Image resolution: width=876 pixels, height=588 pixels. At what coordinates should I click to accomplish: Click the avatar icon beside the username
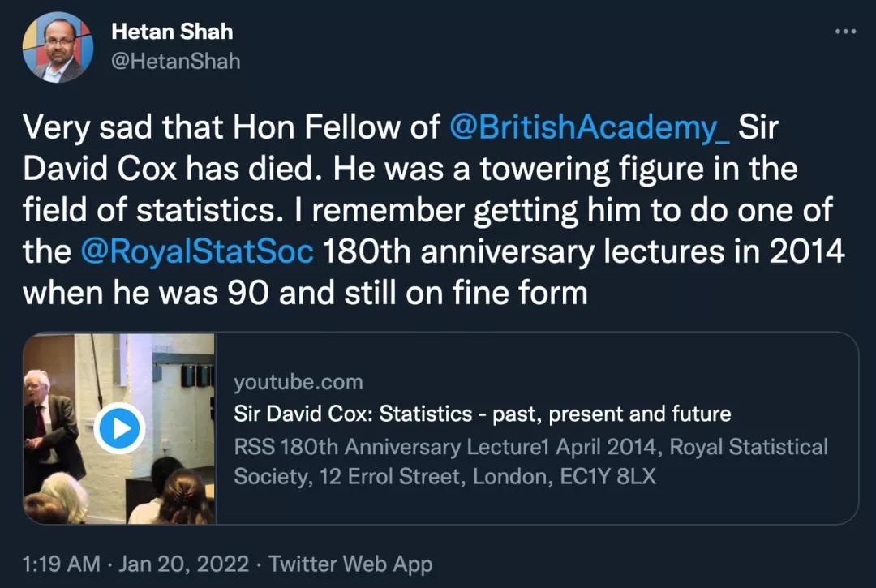click(57, 46)
